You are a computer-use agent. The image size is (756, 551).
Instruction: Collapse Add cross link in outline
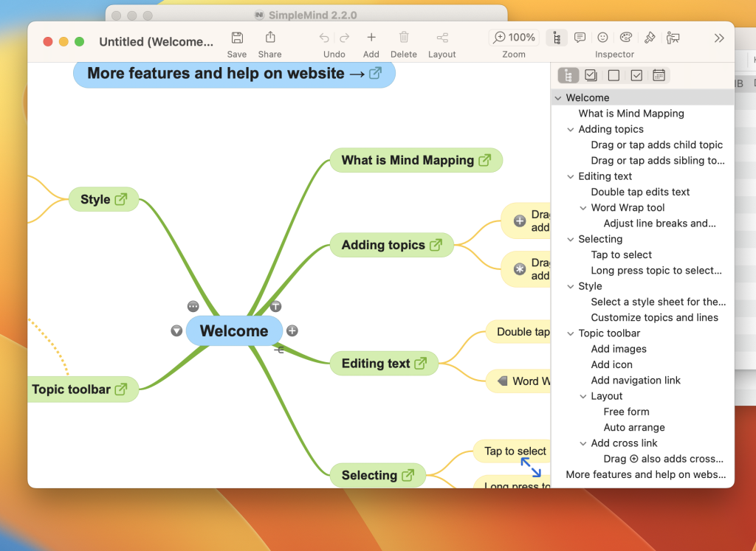coord(583,443)
